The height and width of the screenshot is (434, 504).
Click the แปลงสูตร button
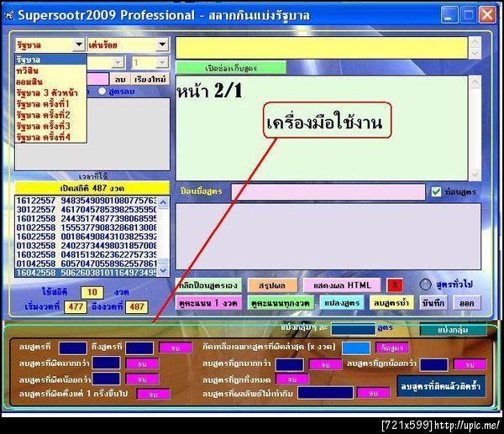click(342, 303)
